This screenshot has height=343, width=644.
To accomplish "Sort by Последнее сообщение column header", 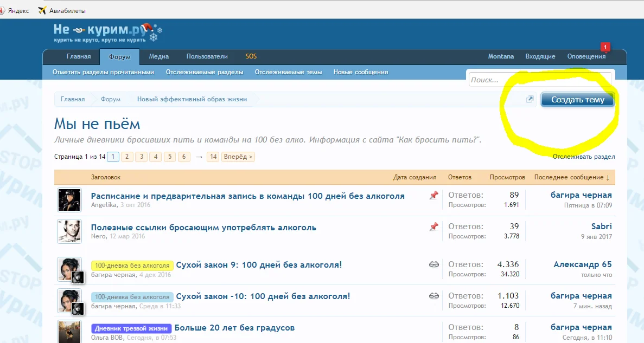I will click(571, 177).
